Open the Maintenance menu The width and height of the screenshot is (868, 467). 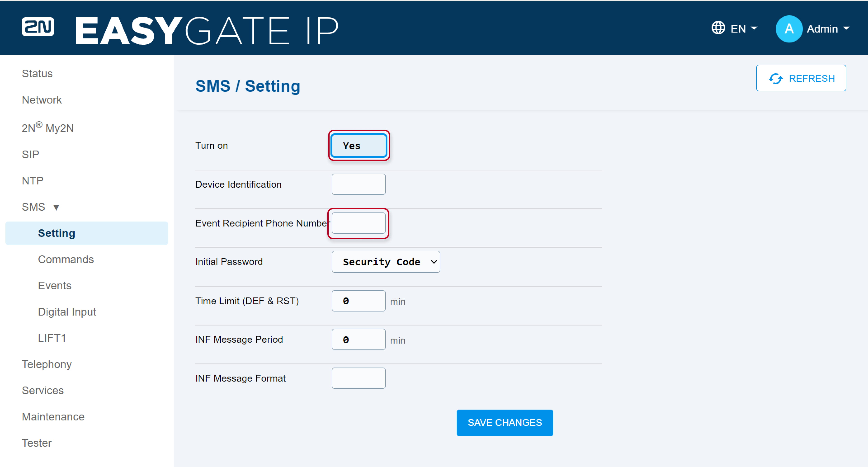[53, 417]
